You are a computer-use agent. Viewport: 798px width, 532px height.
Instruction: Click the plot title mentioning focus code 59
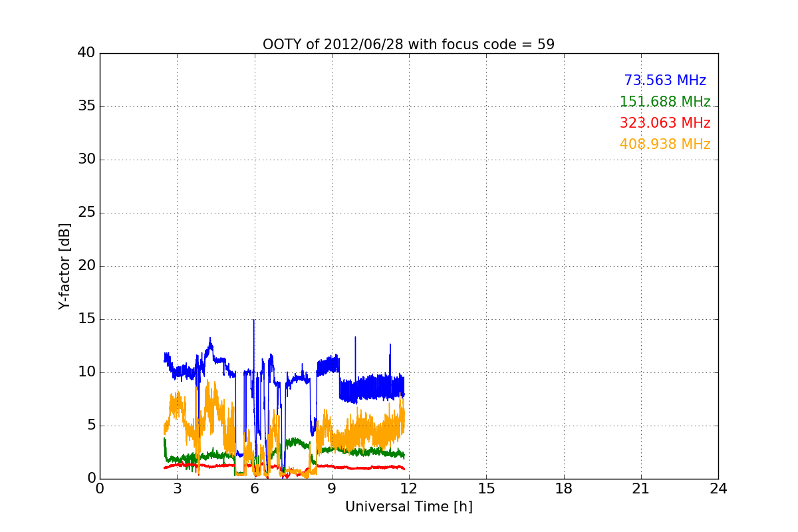point(408,45)
